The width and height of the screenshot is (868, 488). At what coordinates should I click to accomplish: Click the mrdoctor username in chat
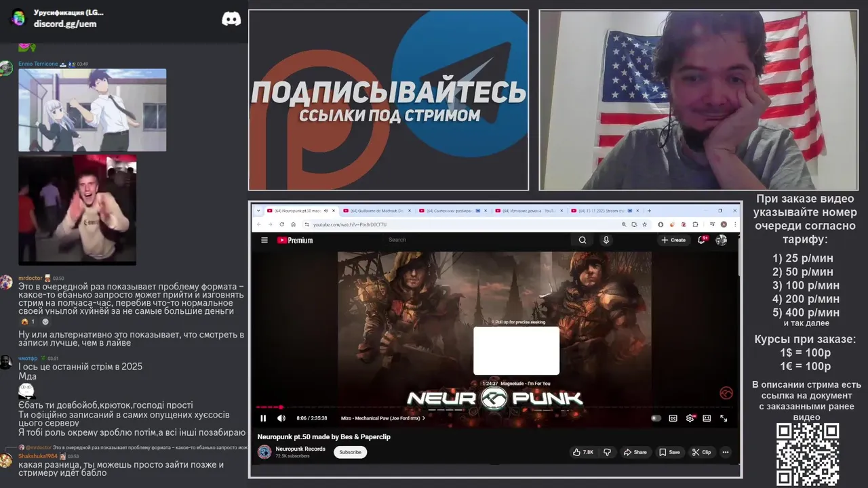pyautogui.click(x=30, y=278)
